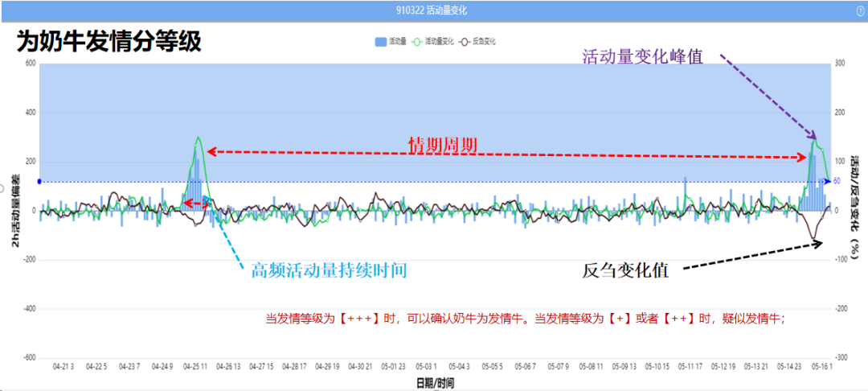Click x-axis label 05-12 19
868x391 pixels.
pyautogui.click(x=723, y=367)
